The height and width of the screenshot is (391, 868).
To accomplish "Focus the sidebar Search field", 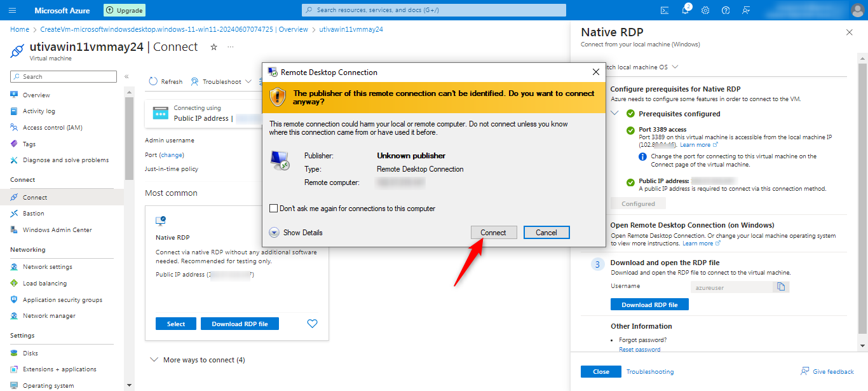I will click(64, 76).
